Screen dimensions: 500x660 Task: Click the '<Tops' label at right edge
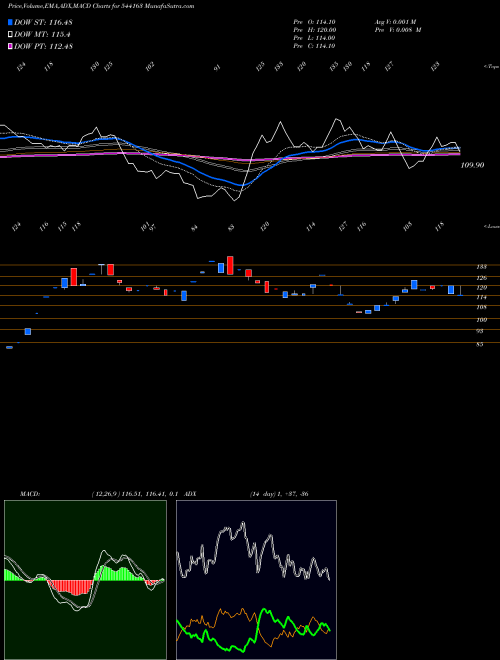(x=490, y=67)
